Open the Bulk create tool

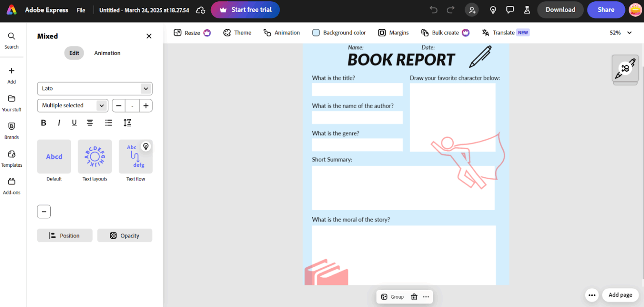[445, 32]
